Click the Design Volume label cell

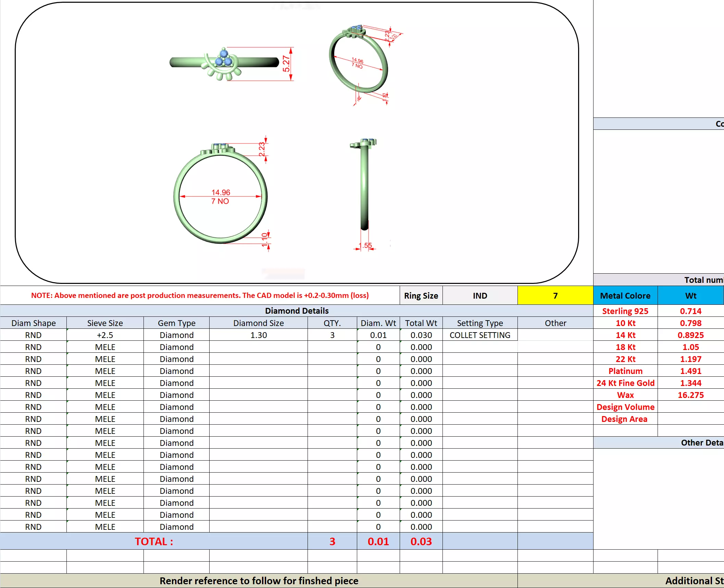[x=625, y=407]
